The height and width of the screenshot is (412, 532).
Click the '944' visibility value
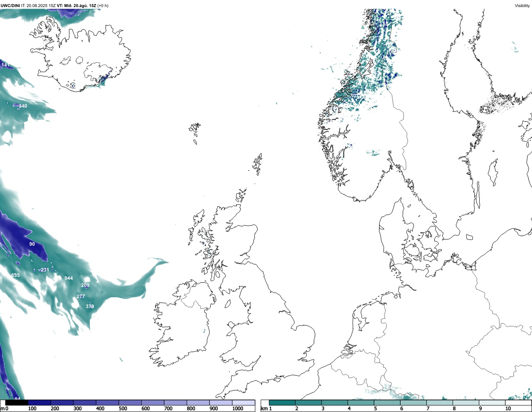click(69, 278)
